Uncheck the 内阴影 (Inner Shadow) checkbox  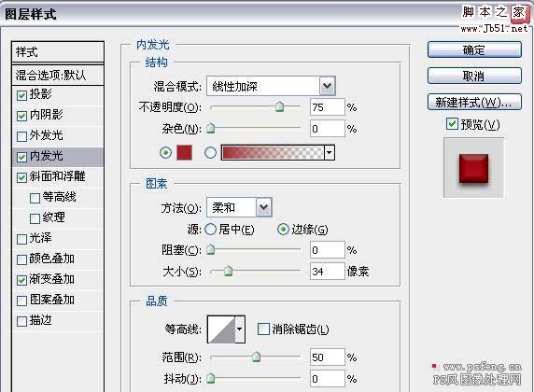click(x=21, y=116)
